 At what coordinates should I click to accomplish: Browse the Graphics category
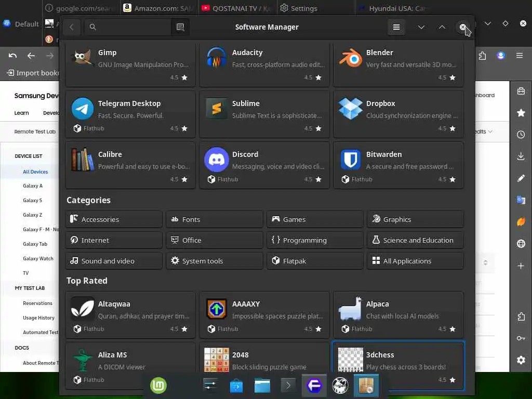pyautogui.click(x=415, y=219)
